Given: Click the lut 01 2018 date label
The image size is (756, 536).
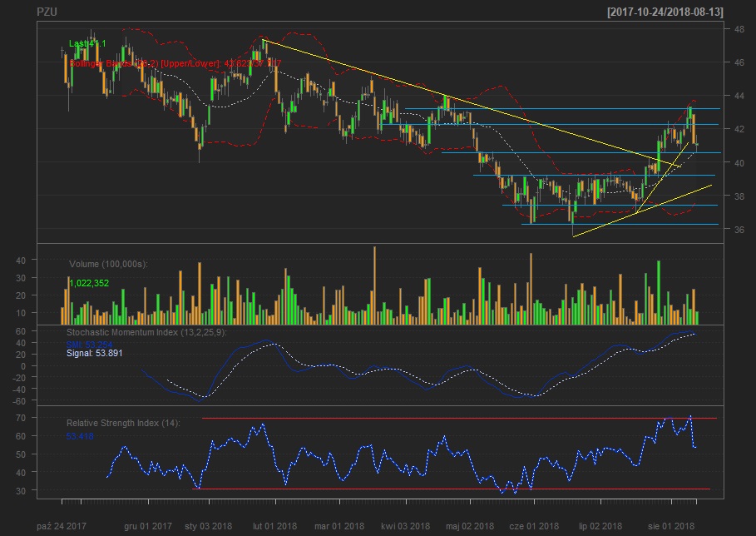Looking at the screenshot, I should click(274, 526).
